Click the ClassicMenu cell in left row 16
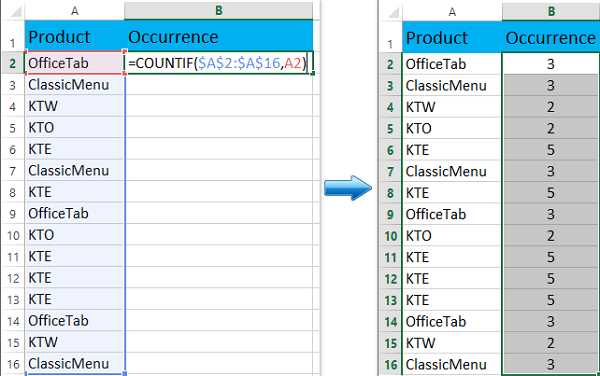600x376 pixels. click(x=75, y=363)
